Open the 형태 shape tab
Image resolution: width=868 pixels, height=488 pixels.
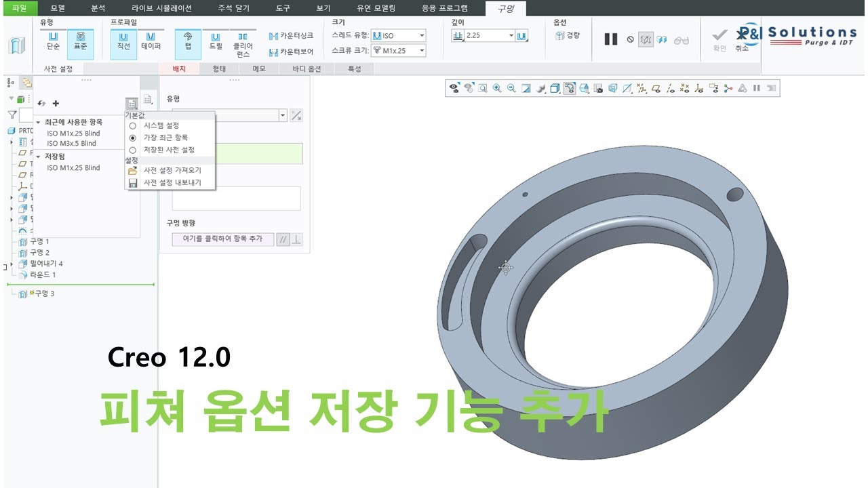click(x=219, y=68)
